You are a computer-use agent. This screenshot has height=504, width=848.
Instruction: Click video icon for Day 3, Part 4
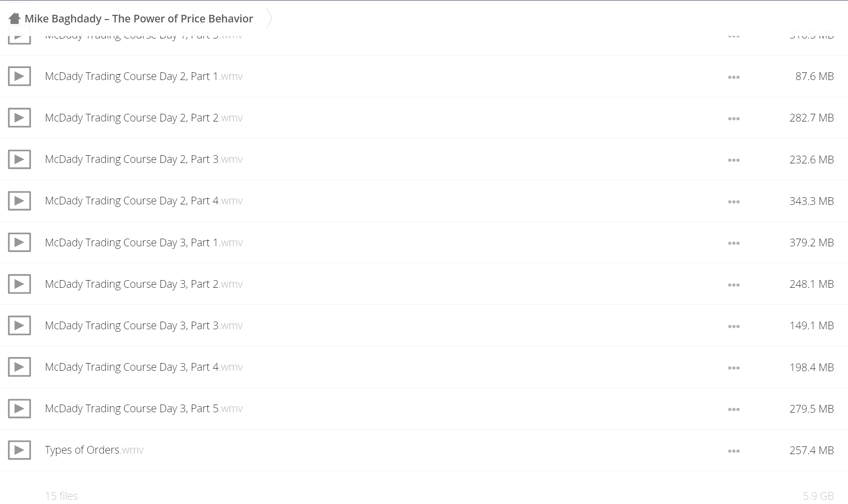[19, 367]
